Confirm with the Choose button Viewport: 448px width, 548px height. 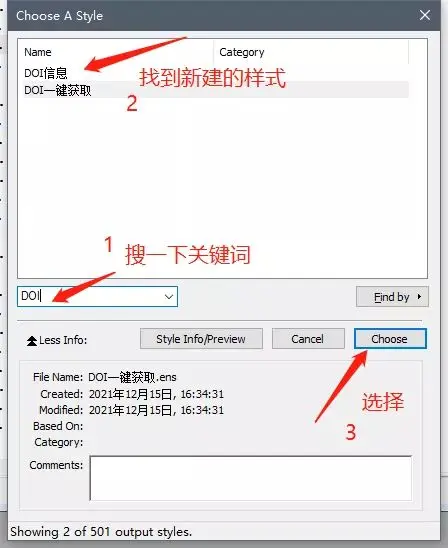[x=390, y=339]
